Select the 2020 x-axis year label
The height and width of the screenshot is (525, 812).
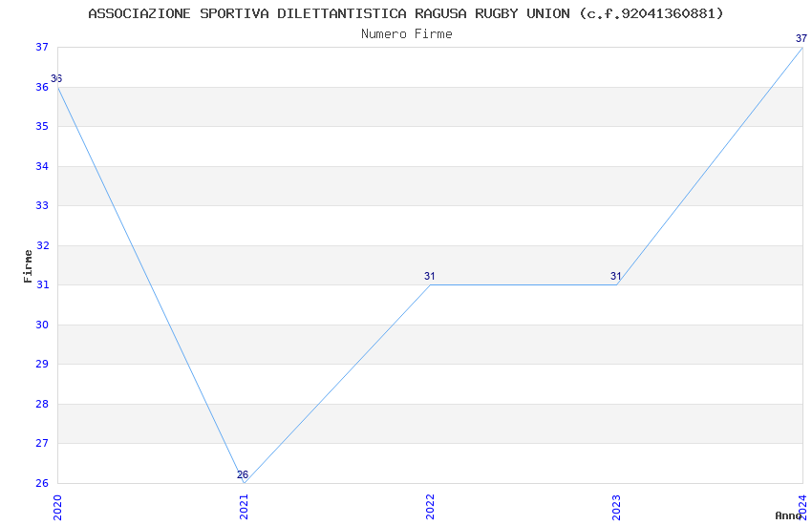(57, 504)
